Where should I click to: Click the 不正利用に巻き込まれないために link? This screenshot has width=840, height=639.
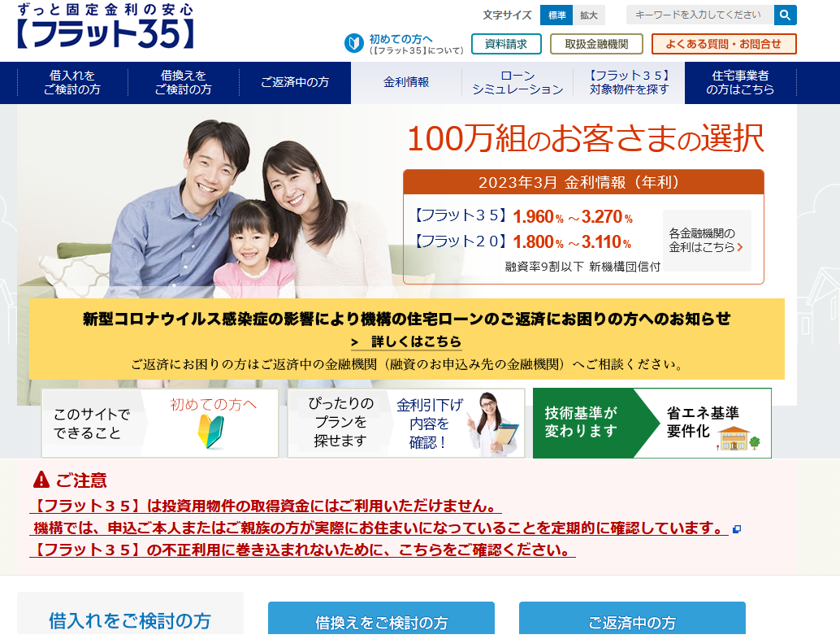[x=303, y=550]
